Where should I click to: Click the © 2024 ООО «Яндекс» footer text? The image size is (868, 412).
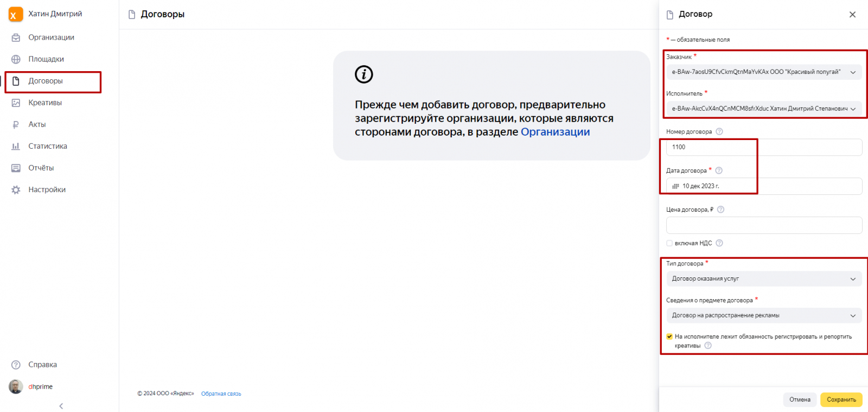tap(165, 394)
